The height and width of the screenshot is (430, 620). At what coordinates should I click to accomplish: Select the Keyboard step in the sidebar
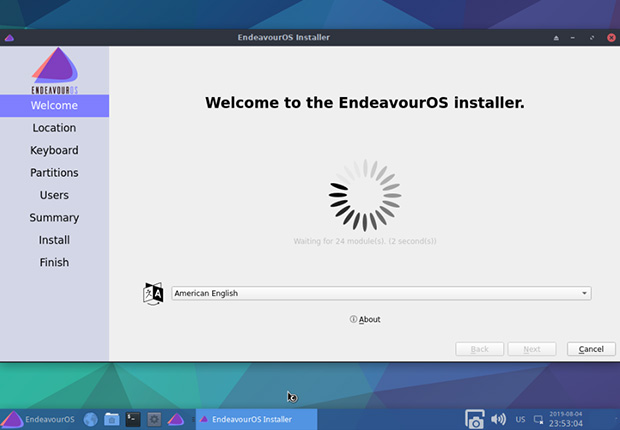coord(55,150)
